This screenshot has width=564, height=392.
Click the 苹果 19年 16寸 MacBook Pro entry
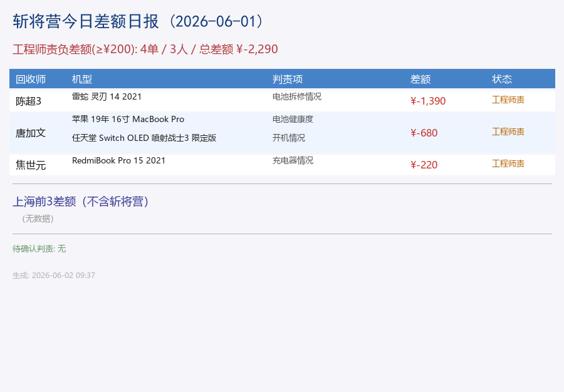point(128,119)
